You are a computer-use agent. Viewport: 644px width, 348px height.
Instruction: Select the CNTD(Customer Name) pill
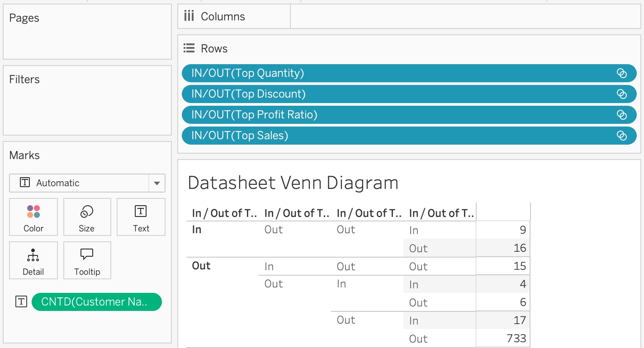96,302
